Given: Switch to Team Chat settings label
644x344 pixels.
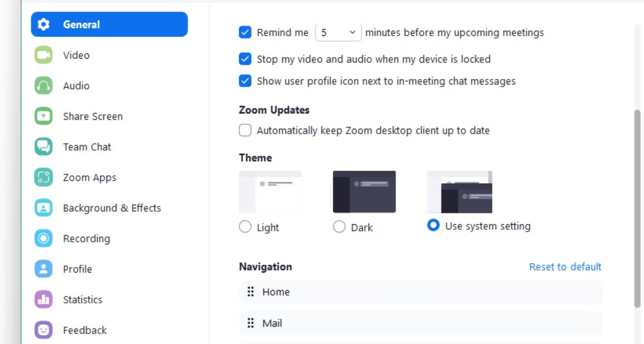Looking at the screenshot, I should pyautogui.click(x=87, y=147).
